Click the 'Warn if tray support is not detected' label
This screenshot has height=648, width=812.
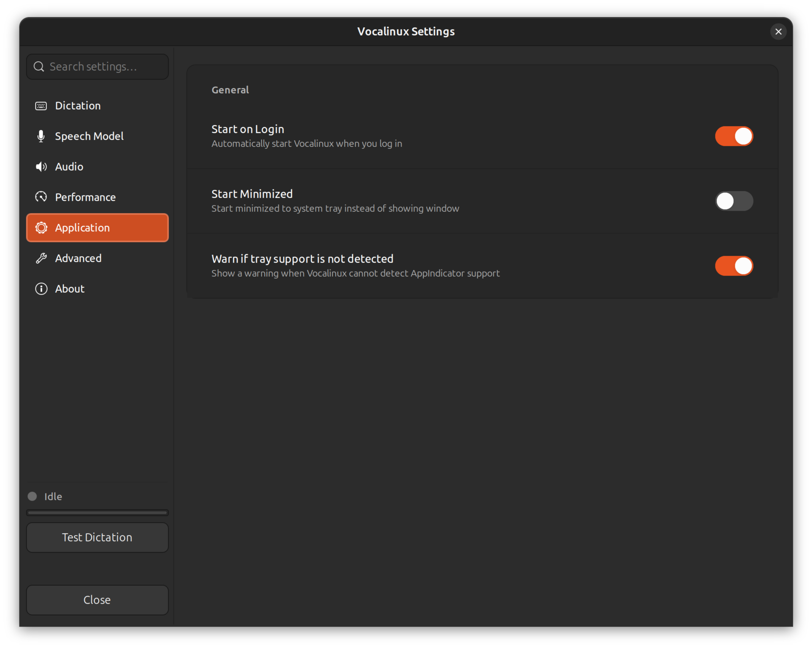(302, 259)
